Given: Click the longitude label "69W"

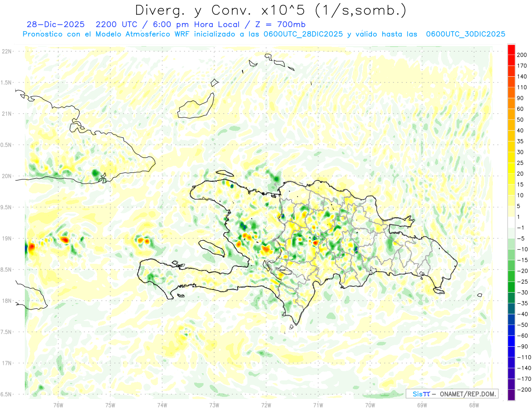Looking at the screenshot, I should point(422,405).
